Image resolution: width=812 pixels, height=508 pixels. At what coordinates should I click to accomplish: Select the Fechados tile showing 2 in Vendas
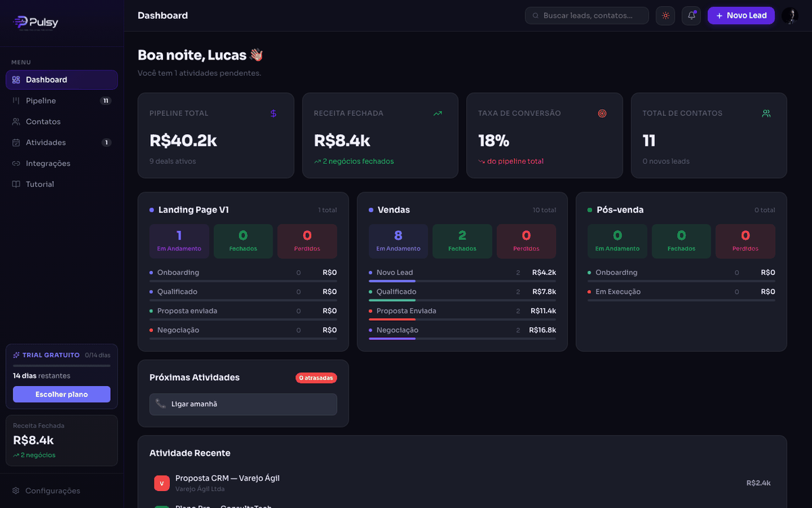click(x=462, y=241)
